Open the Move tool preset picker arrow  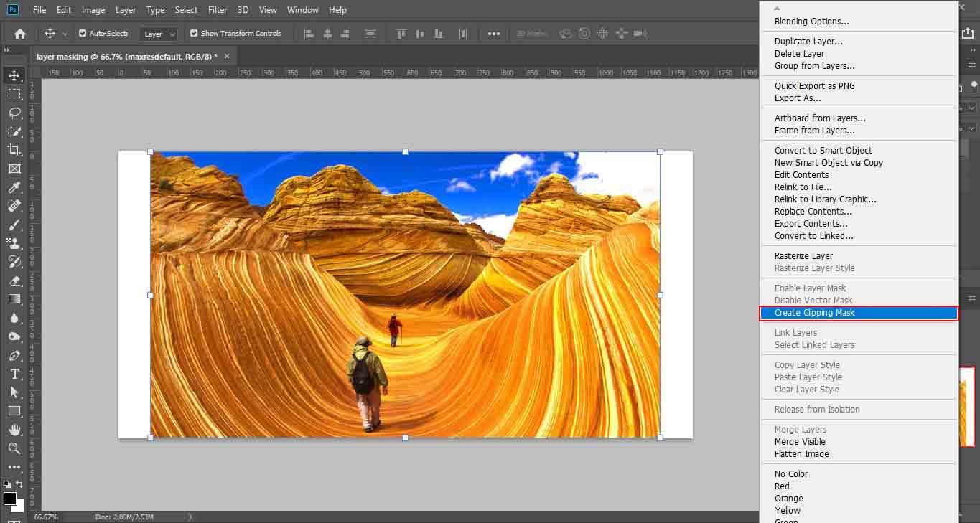(65, 34)
